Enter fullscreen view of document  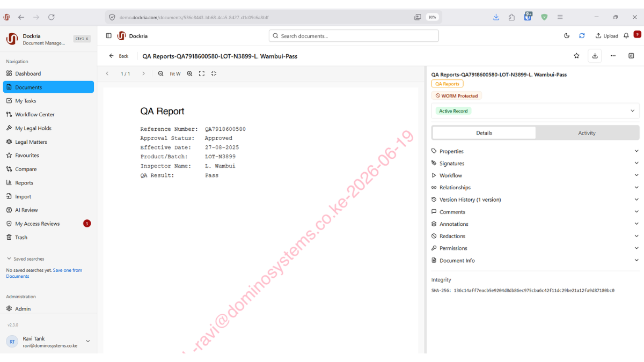click(x=202, y=73)
